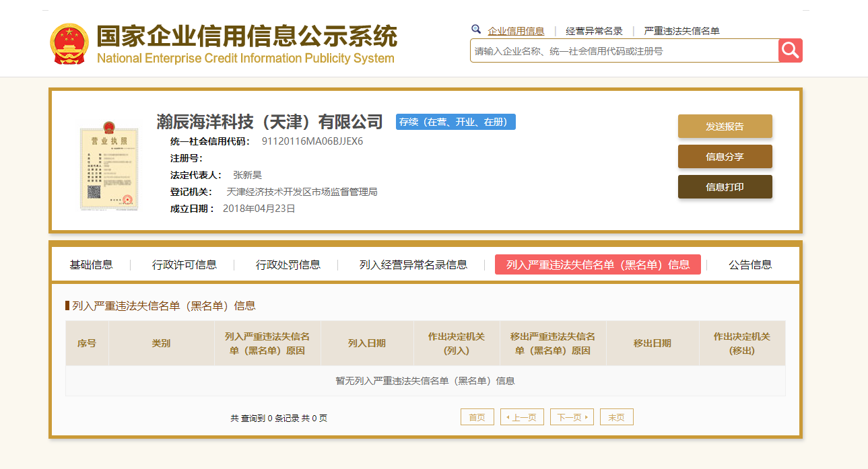Focus the enterprise name search field
This screenshot has width=868, height=469.
pyautogui.click(x=624, y=50)
